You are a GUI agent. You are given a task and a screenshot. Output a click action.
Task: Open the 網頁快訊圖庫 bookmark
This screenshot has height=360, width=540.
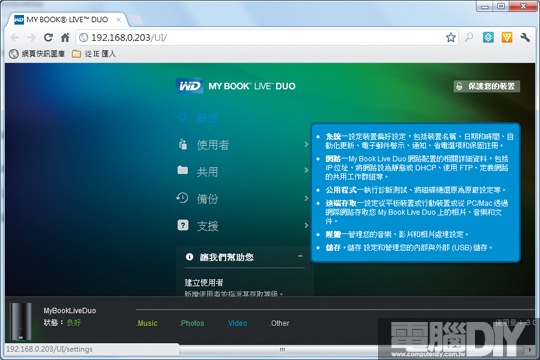click(37, 54)
